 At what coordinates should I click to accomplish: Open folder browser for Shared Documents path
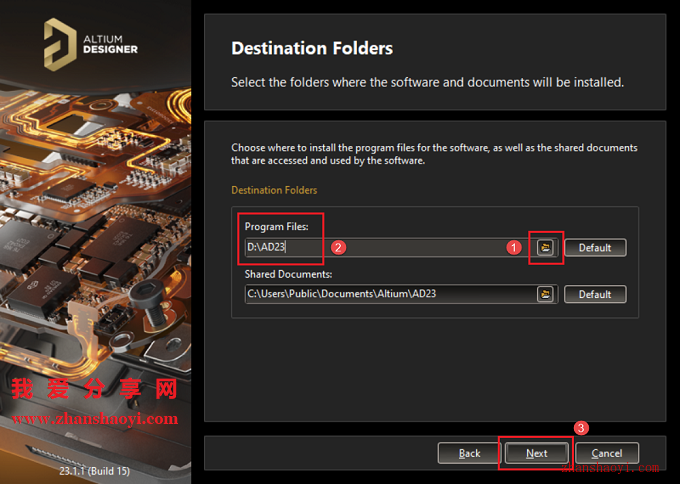(546, 294)
